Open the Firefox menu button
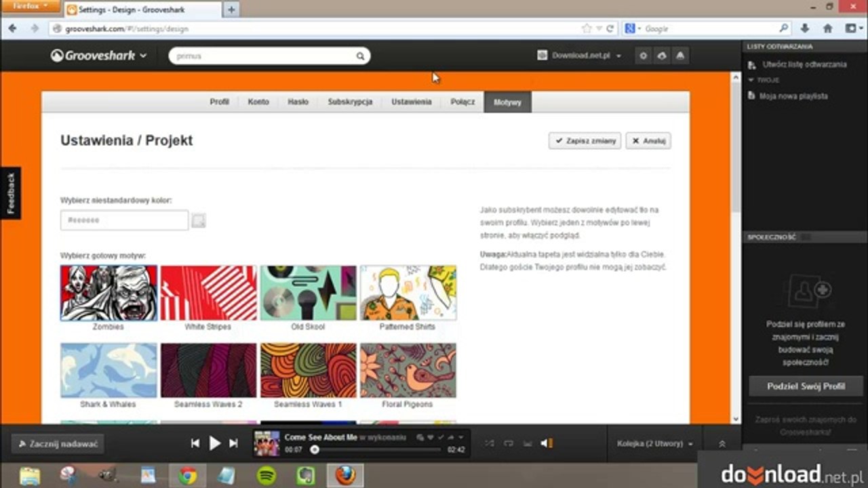868x488 pixels. 31,6
